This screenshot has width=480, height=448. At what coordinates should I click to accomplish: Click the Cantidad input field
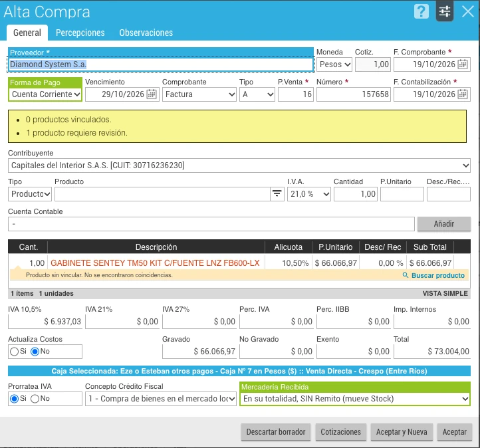356,194
